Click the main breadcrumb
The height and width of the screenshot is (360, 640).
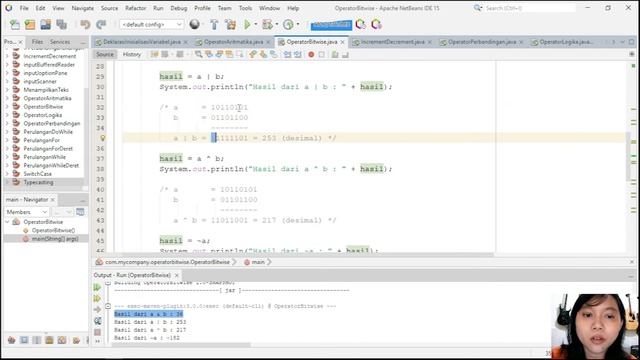point(258,262)
